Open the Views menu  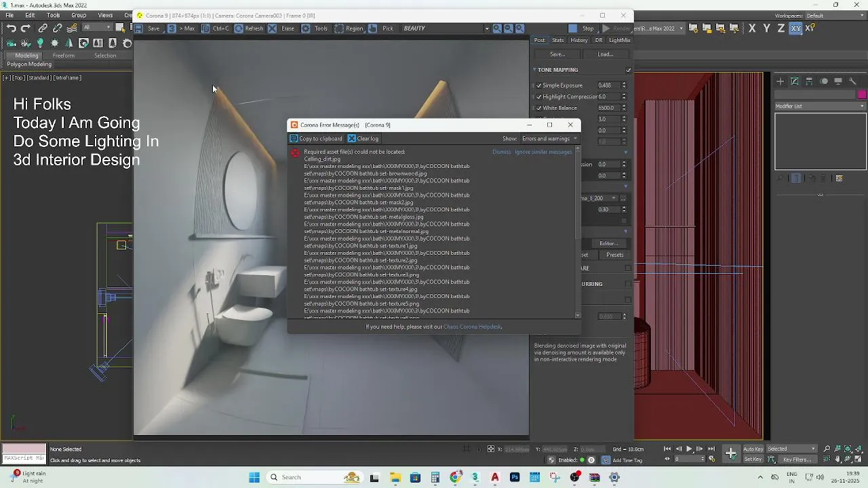tap(105, 15)
